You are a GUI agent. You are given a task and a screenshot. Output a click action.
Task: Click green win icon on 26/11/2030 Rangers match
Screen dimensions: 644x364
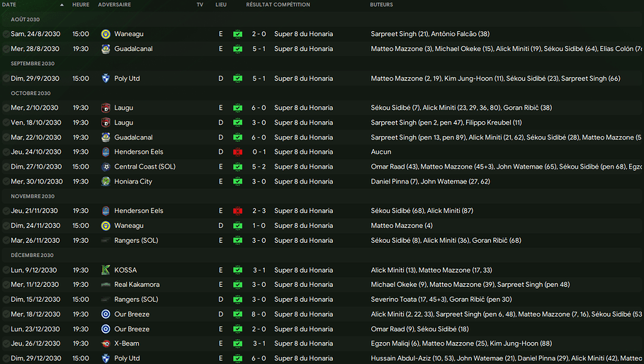(237, 241)
